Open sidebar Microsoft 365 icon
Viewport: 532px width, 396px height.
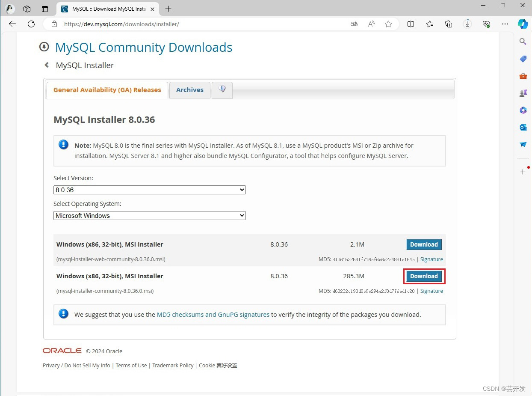click(523, 110)
